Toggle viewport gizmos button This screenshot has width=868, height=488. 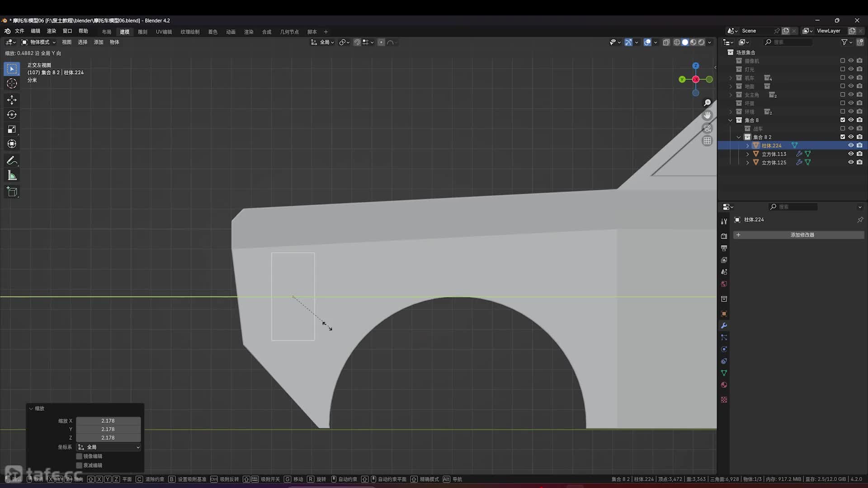[628, 42]
